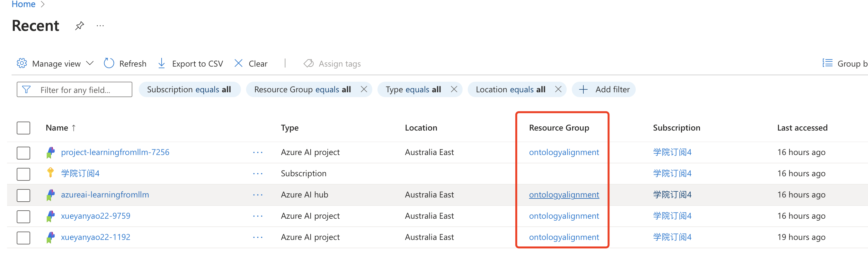868x265 pixels.
Task: Click the Clear X icon in toolbar
Action: pos(238,63)
